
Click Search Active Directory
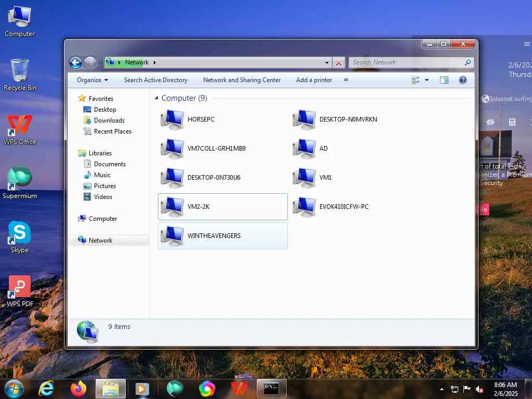coord(156,80)
